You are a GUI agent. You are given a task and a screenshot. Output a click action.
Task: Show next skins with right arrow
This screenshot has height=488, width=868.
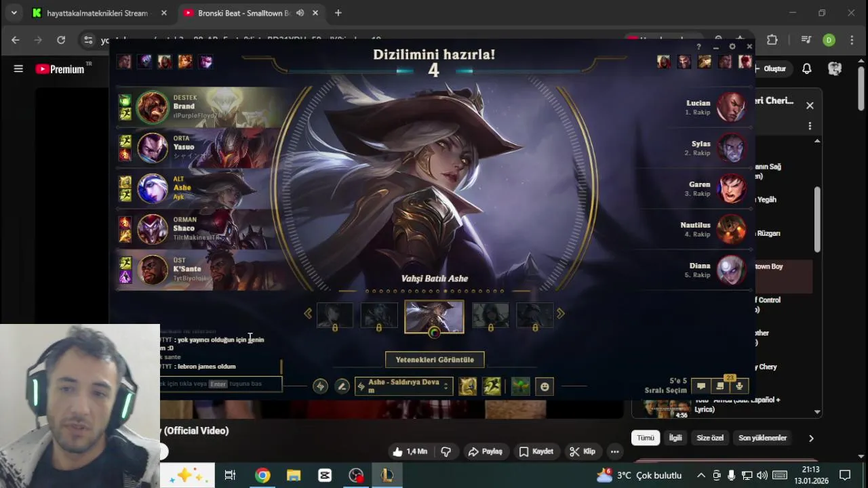(x=560, y=313)
